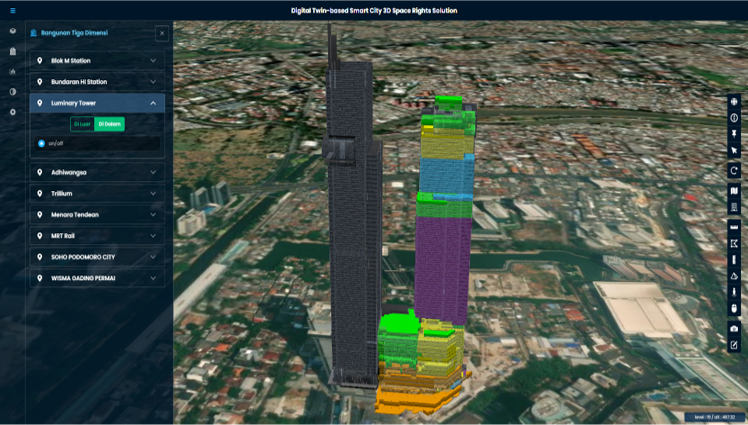Click the contrast half-circle sidebar icon
Image resolution: width=748 pixels, height=425 pixels.
(x=13, y=92)
